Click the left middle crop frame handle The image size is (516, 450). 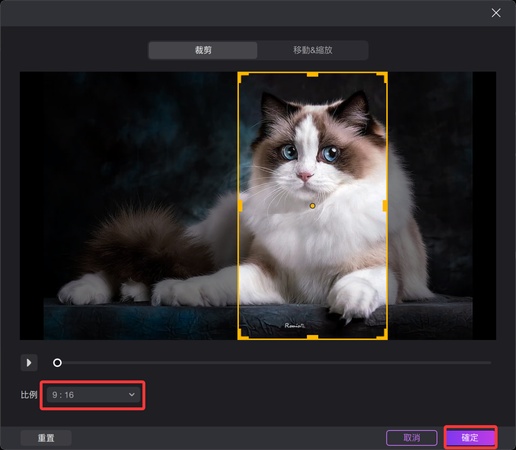(x=240, y=206)
